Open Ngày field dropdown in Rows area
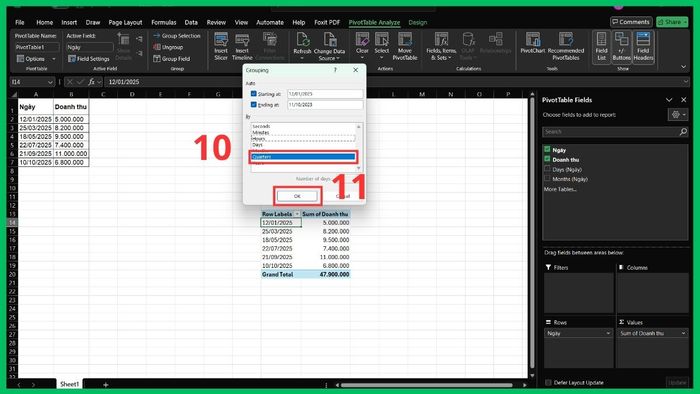The image size is (700, 394). click(608, 333)
